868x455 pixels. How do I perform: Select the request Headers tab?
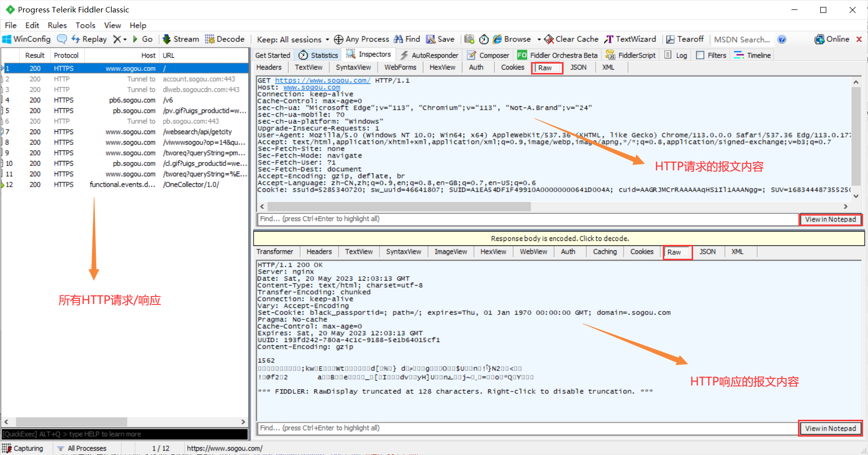tap(269, 68)
